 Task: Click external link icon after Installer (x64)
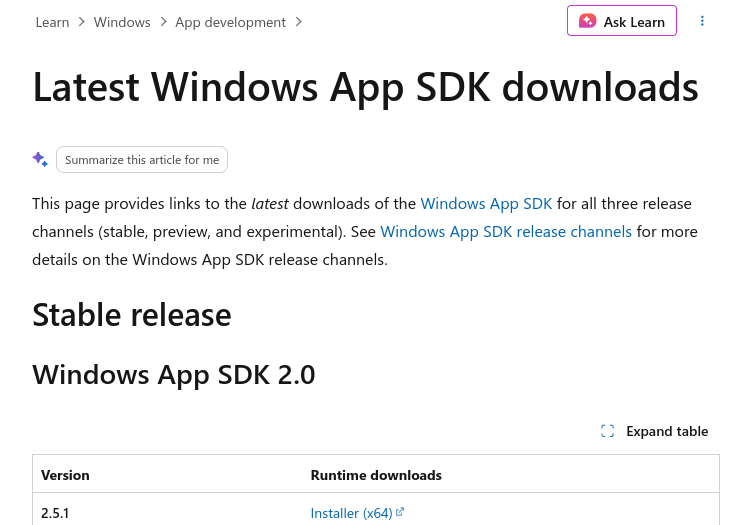pos(400,512)
